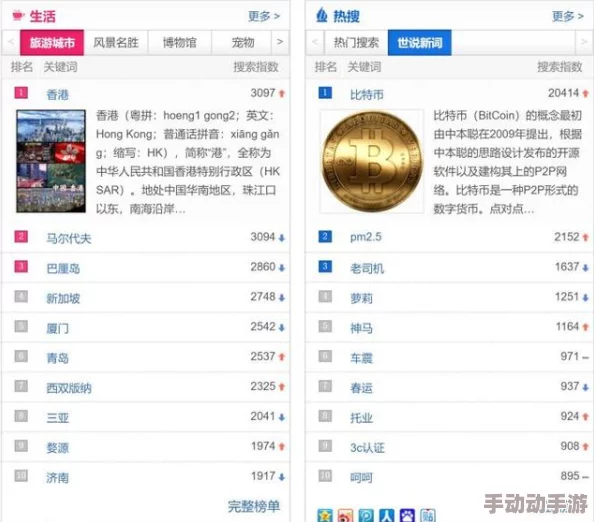This screenshot has width=594, height=522.
Task: Click rank badge 2 beside pm2.5
Action: (x=325, y=237)
